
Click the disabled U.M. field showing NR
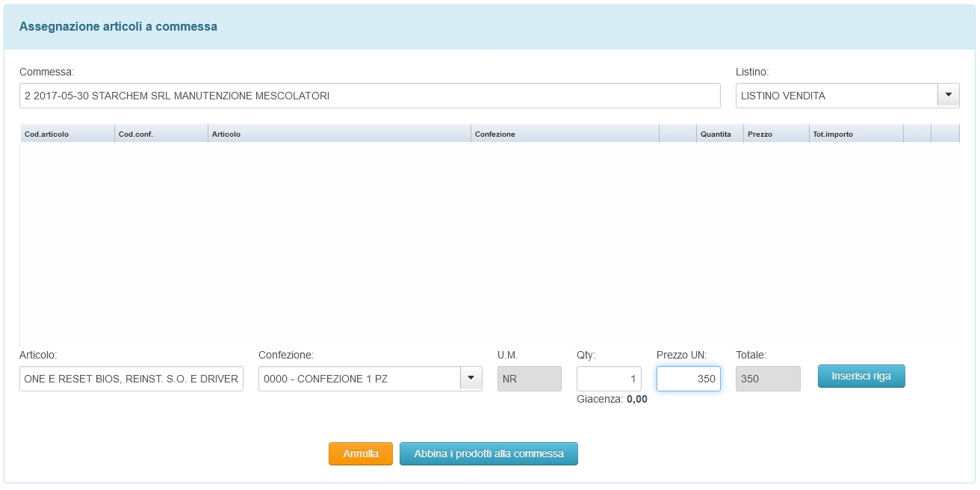tap(529, 379)
